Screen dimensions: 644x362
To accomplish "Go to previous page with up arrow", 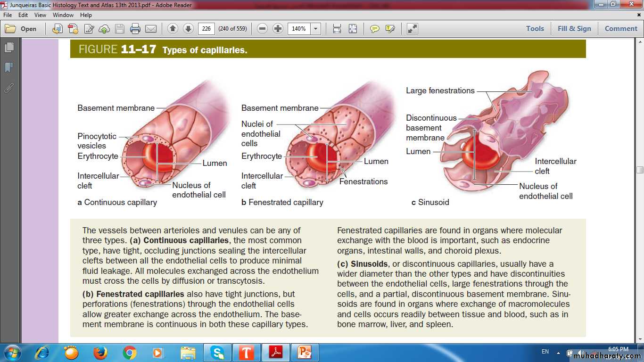I will [x=173, y=29].
